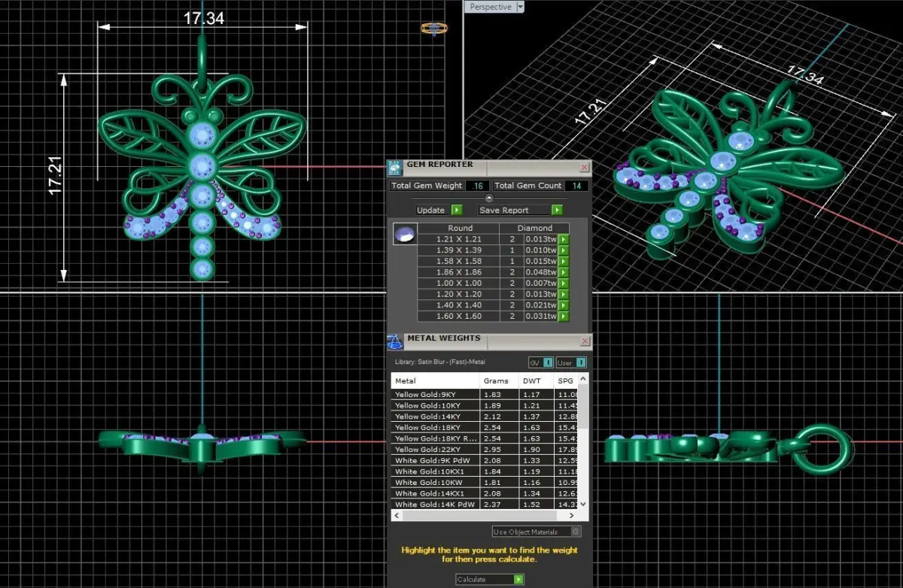Open the Perspective viewport dropdown arrow
Screen dimensions: 903x588
(x=520, y=7)
